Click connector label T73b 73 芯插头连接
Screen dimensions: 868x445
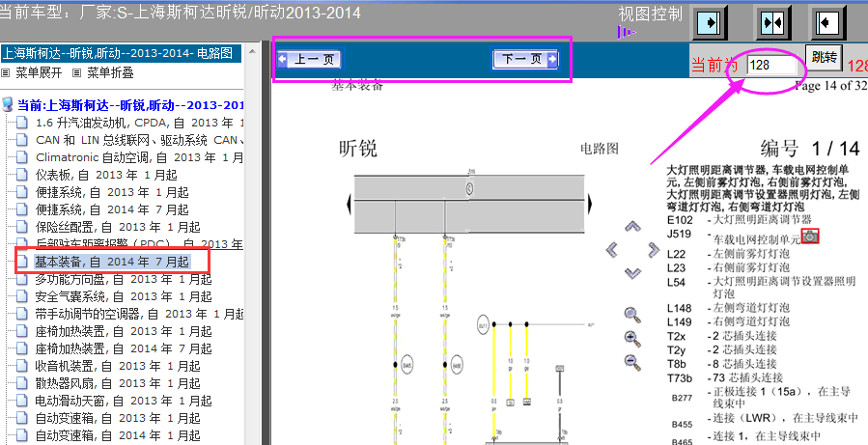725,378
